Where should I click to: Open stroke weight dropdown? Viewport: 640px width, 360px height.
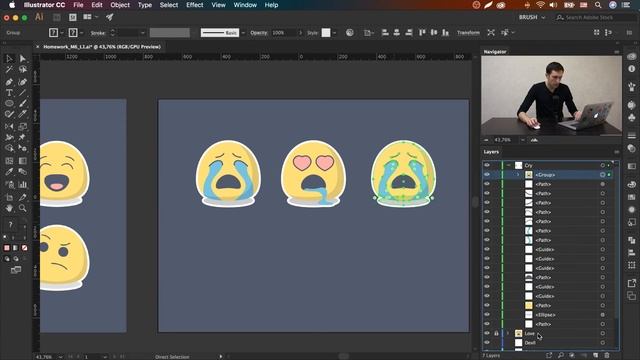(142, 33)
